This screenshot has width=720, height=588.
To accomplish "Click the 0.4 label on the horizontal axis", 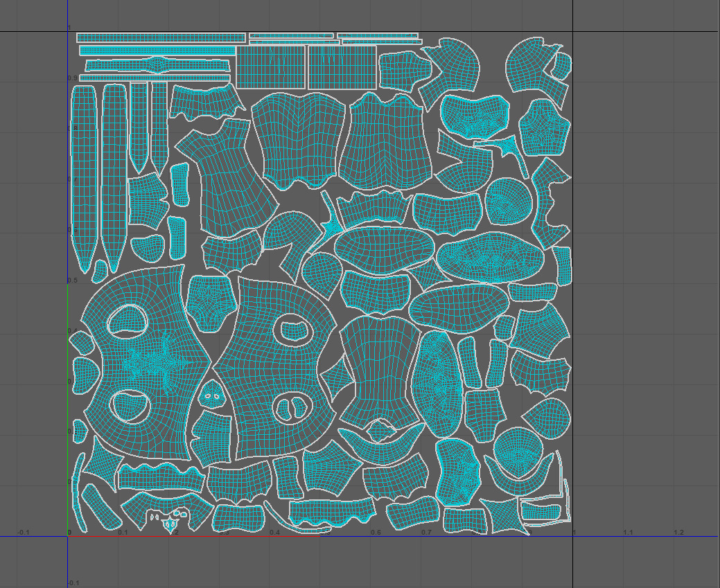I will (x=274, y=533).
